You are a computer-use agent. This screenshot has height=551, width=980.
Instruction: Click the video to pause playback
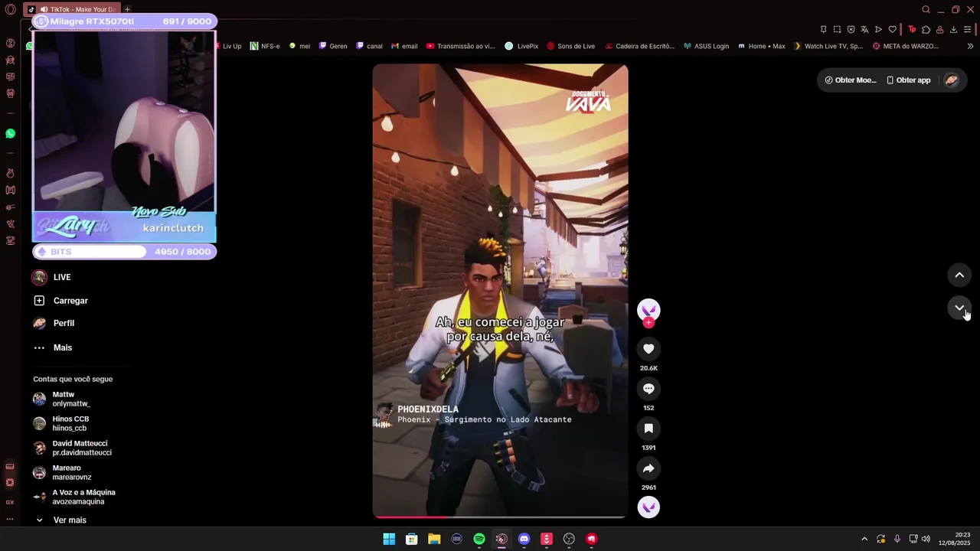(x=500, y=291)
